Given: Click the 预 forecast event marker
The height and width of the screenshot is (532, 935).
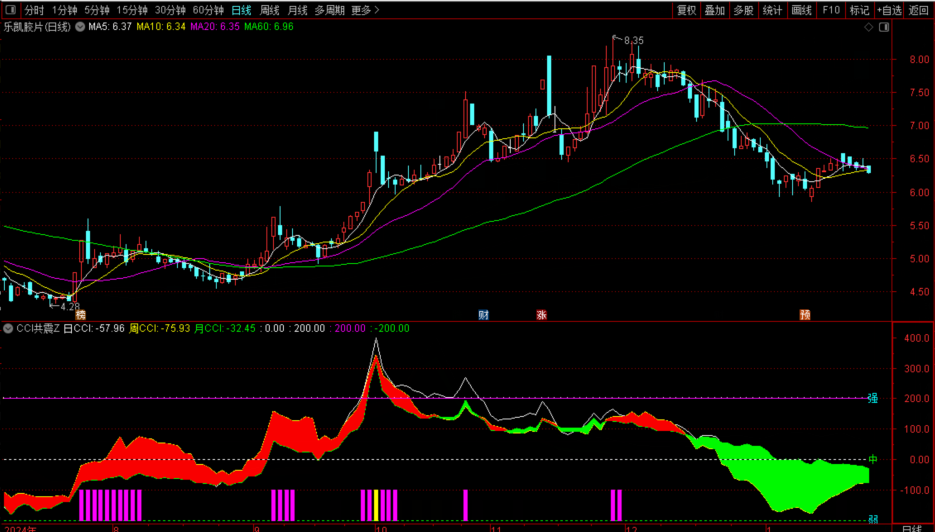Looking at the screenshot, I should click(x=805, y=314).
